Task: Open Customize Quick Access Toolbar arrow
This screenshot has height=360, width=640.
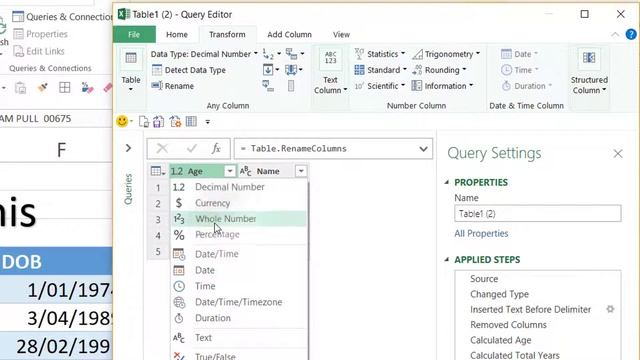Action: coord(207,122)
